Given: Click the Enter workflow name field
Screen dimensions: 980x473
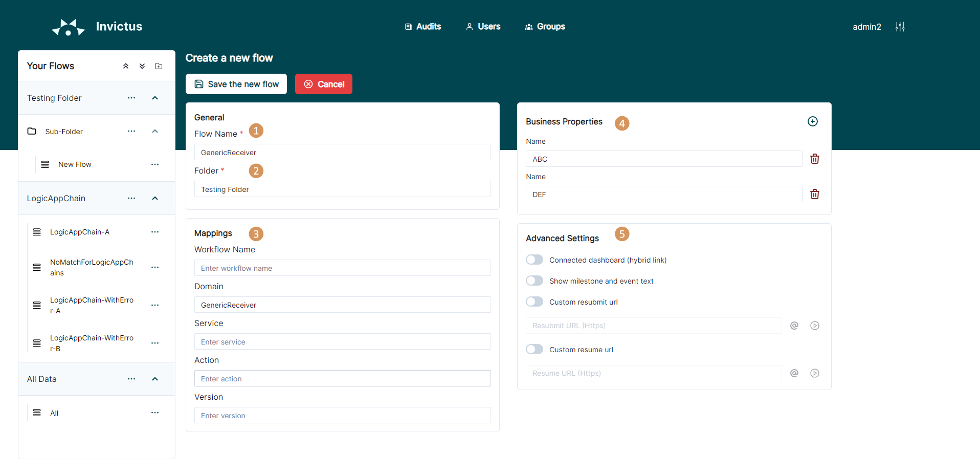Looking at the screenshot, I should (342, 268).
